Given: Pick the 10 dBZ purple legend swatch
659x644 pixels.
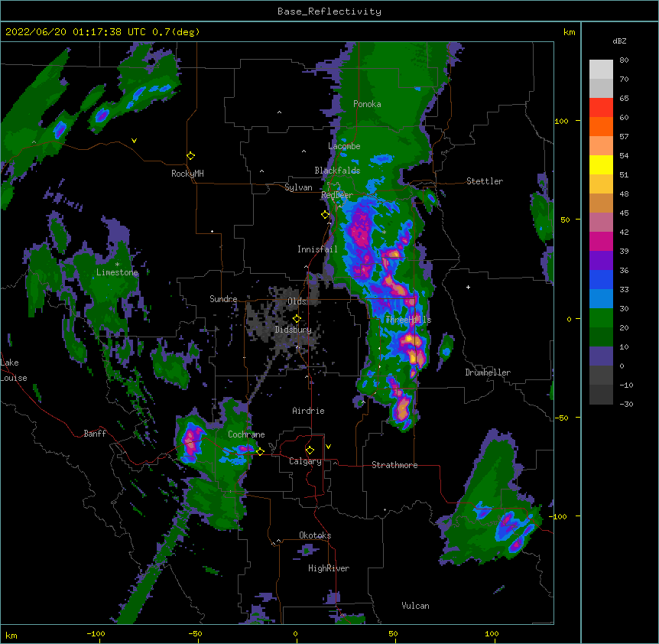Looking at the screenshot, I should pyautogui.click(x=601, y=356).
